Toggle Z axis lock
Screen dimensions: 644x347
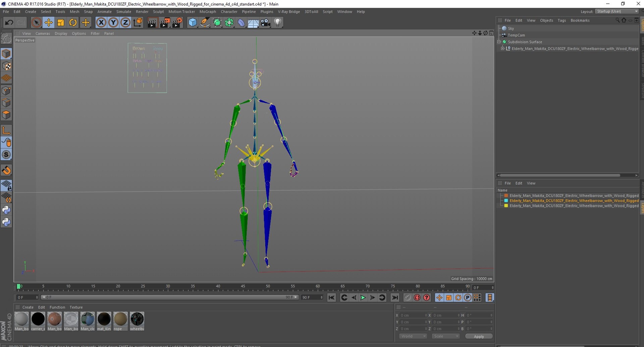pyautogui.click(x=125, y=23)
